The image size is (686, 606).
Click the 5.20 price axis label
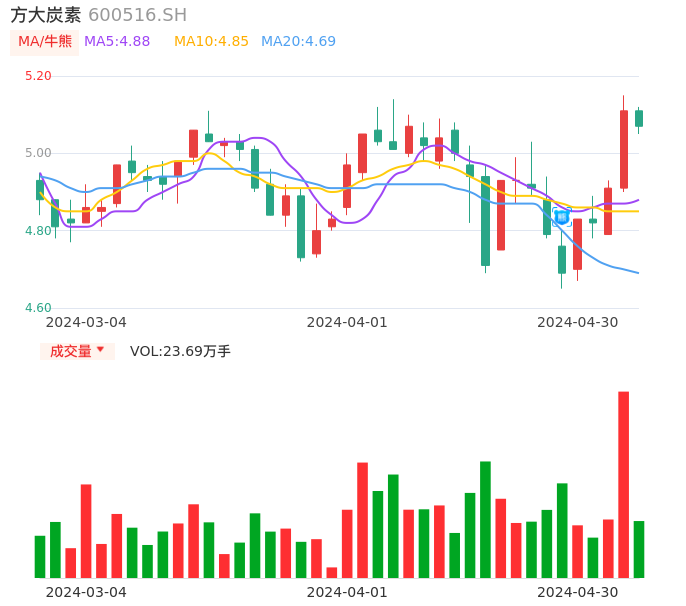tap(38, 76)
